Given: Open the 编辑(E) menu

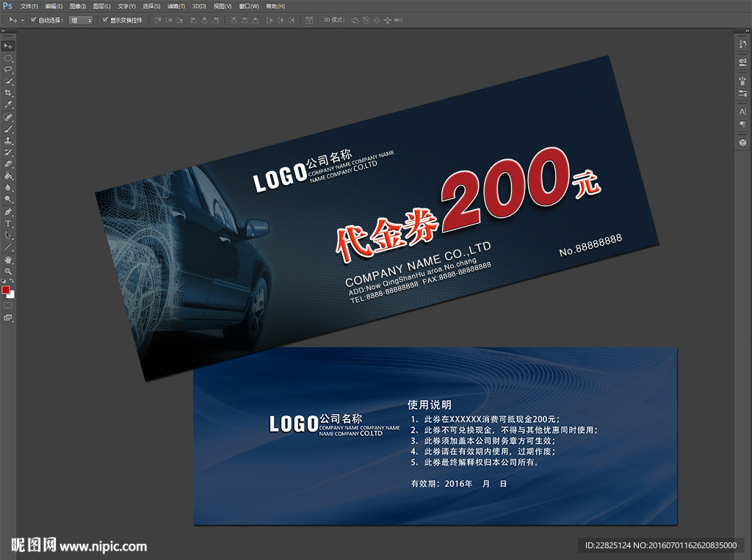Looking at the screenshot, I should (54, 6).
